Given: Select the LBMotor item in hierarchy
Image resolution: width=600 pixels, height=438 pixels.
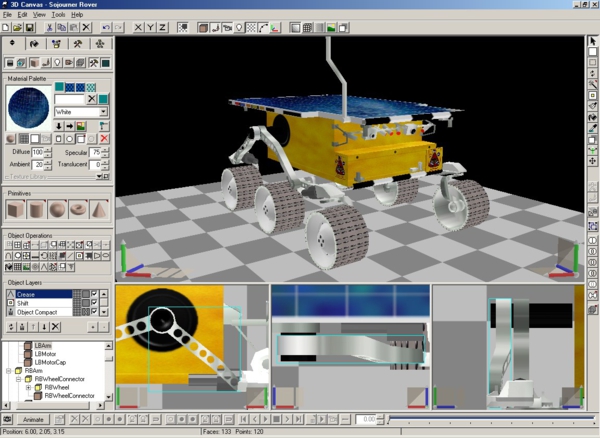Looking at the screenshot, I should (45, 353).
